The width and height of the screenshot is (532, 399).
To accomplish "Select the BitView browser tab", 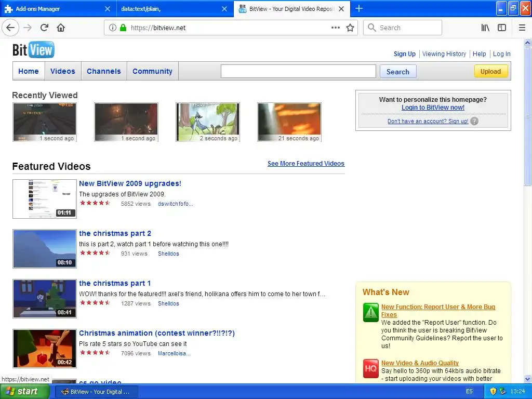I will pos(292,9).
